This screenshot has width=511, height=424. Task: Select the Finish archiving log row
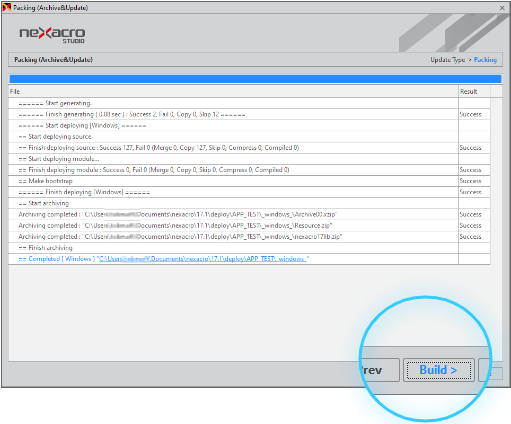click(x=249, y=248)
